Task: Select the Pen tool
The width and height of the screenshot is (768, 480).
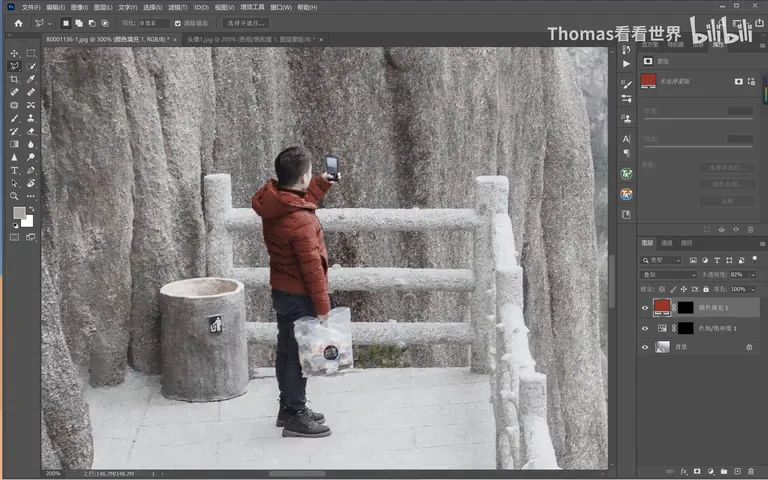Action: tap(31, 170)
